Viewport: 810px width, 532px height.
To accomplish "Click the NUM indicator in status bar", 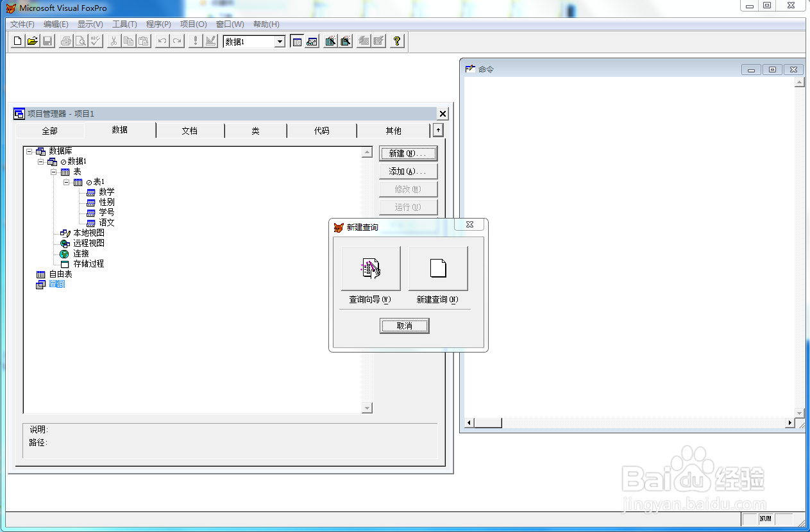I will (x=766, y=519).
